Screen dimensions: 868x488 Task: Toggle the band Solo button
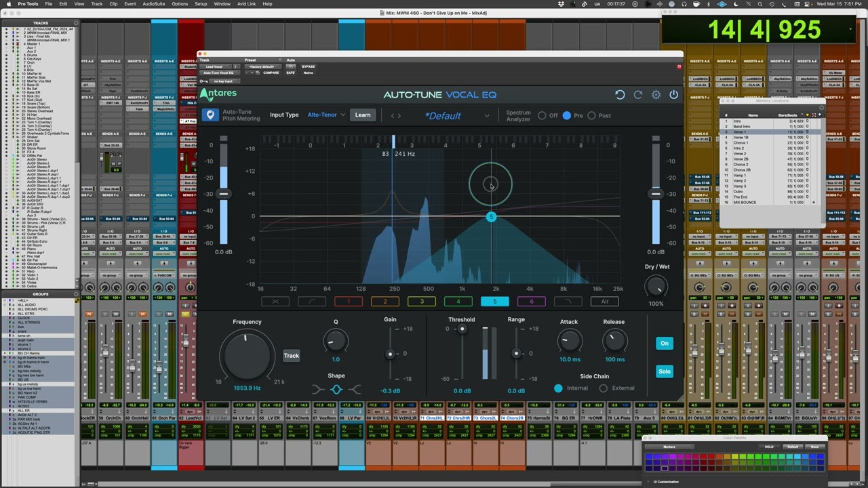coord(665,371)
